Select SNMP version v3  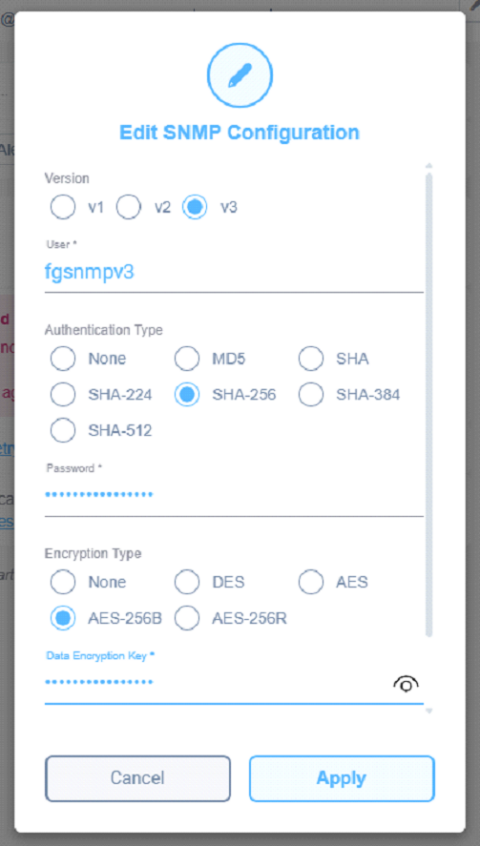pyautogui.click(x=194, y=208)
